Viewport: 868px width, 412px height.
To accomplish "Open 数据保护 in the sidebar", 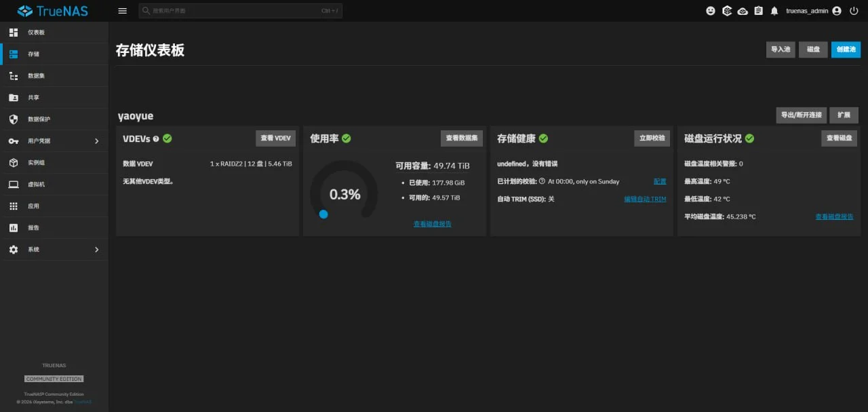I will (54, 119).
